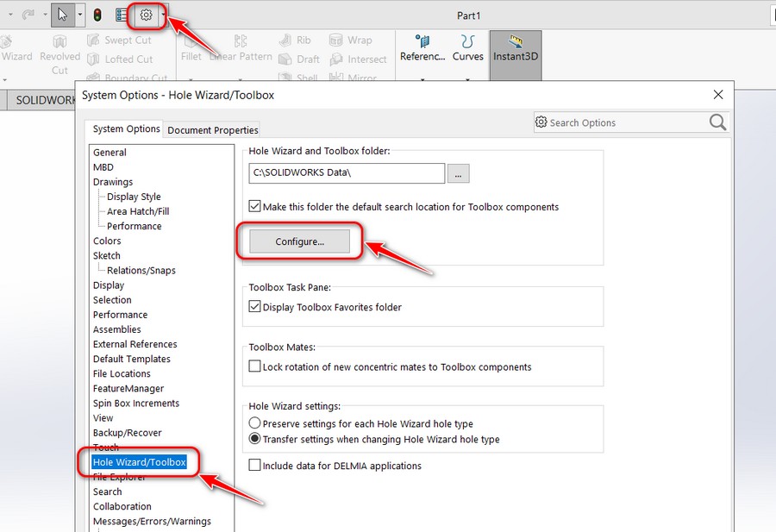Click the Wrap tool
This screenshot has width=776, height=532.
point(350,40)
